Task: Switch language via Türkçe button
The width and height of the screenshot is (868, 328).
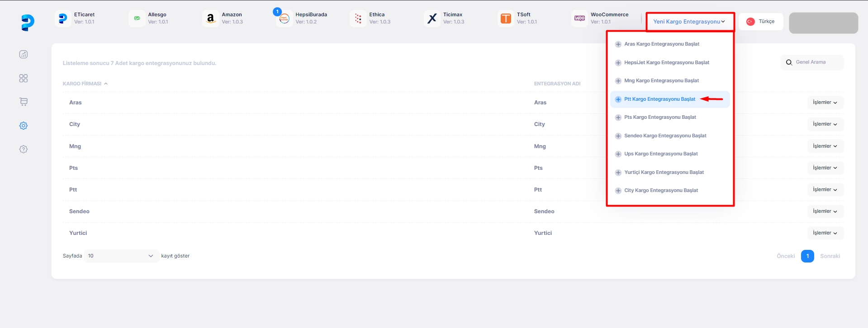Action: coord(761,22)
